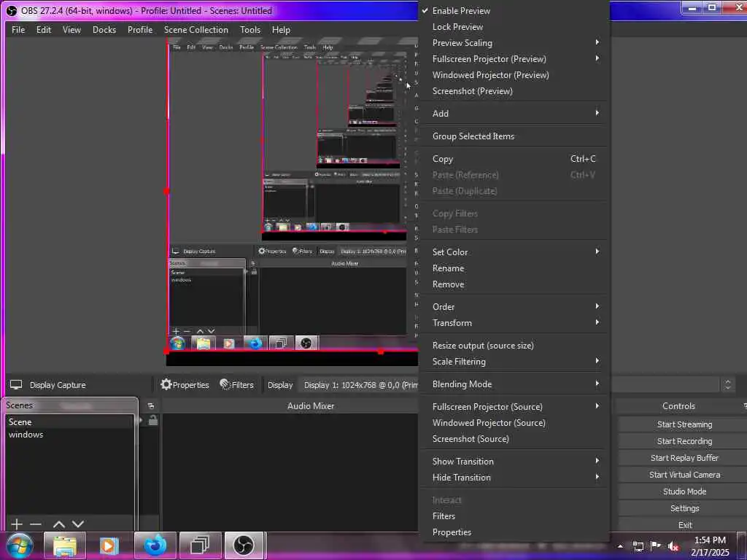747x560 pixels.
Task: Expand Set Color submenu
Action: 514,252
